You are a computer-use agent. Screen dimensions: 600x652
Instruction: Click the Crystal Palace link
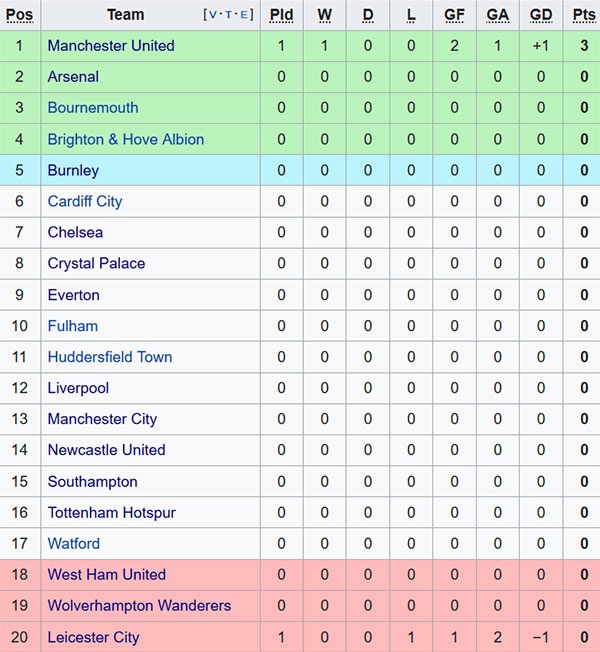pos(96,264)
